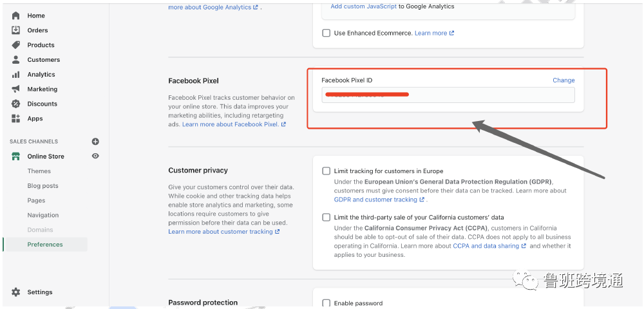644x309 pixels.
Task: Click the Settings gear icon
Action: tap(16, 292)
